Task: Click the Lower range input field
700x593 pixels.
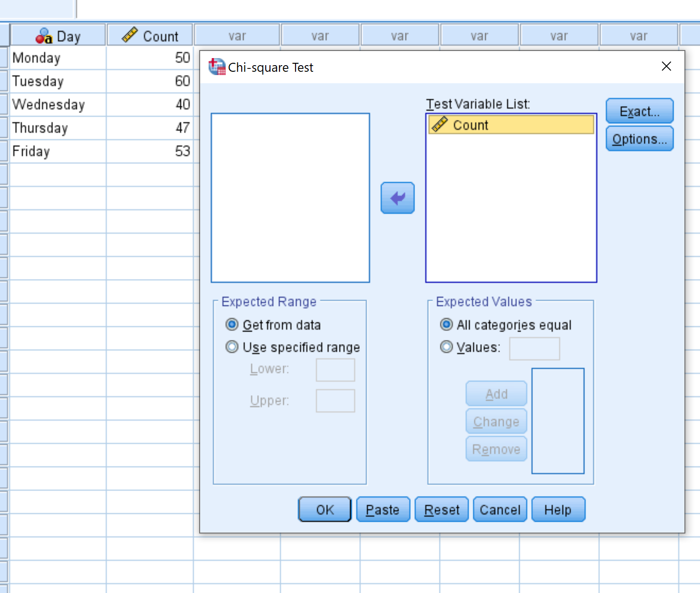Action: [x=335, y=370]
